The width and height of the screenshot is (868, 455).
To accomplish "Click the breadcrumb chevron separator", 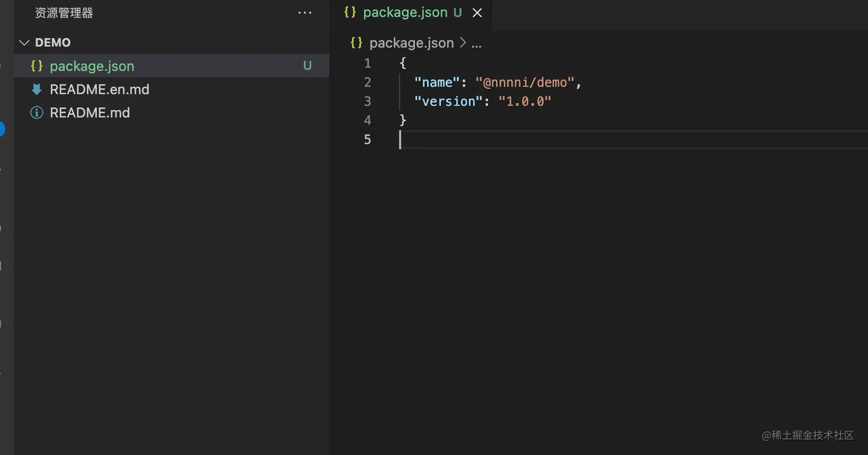I will 463,43.
